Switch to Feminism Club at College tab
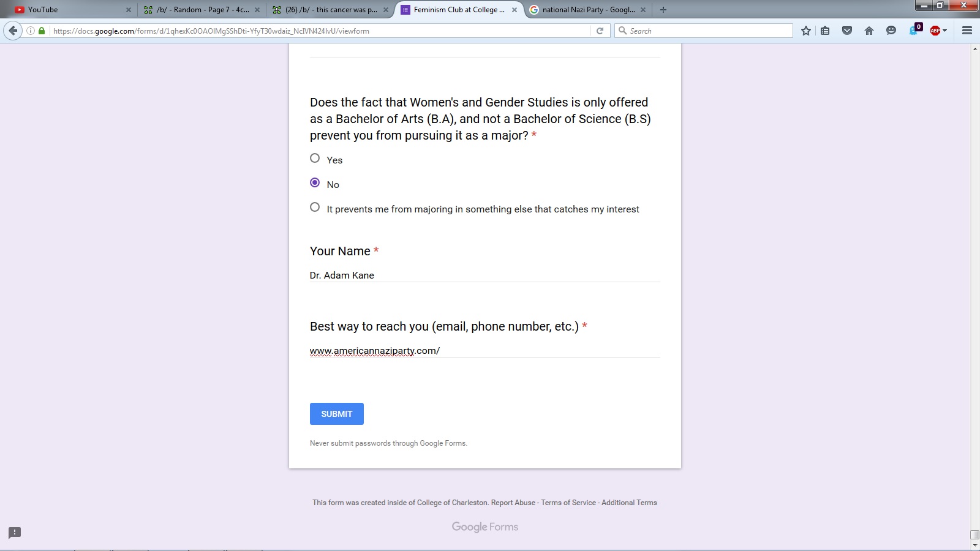Screen dimensions: 980x551 click(460, 10)
